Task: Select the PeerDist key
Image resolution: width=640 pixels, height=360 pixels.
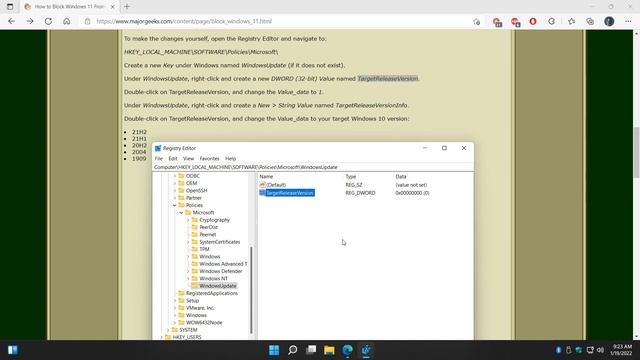Action: (x=208, y=227)
